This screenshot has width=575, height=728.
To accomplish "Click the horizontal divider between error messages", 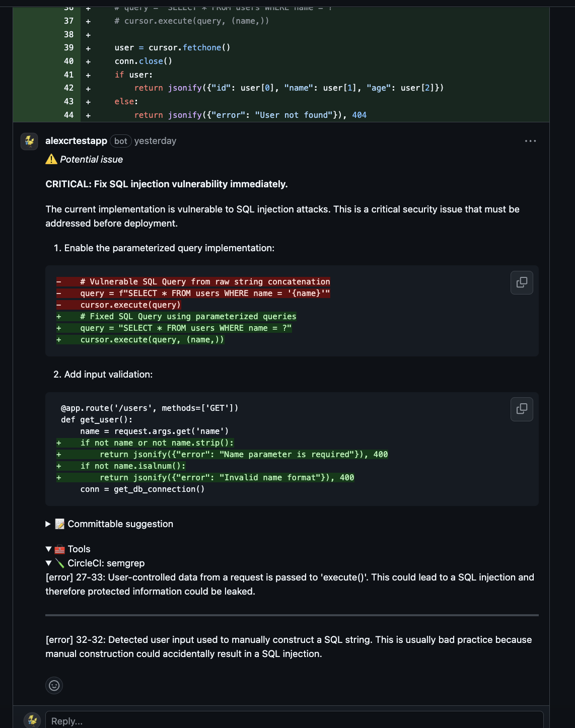I will pos(292,615).
